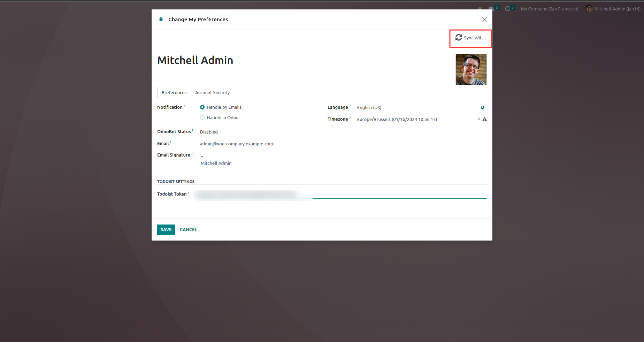Open the My Company (San Francisco) switcher

pos(549,9)
